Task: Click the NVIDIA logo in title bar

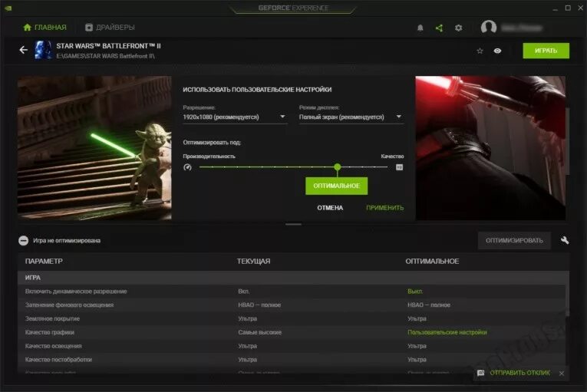Action: (x=8, y=8)
